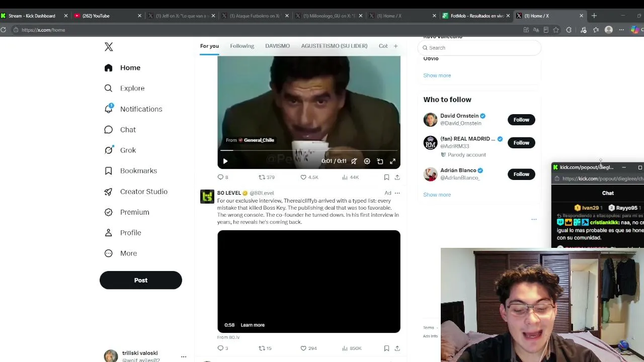The width and height of the screenshot is (644, 362).
Task: Go to Profile in the sidebar
Action: click(x=123, y=233)
